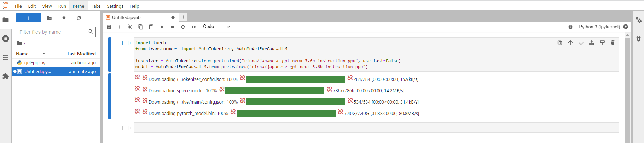This screenshot has width=644, height=143.
Task: Interrupt the kernel with the stop icon
Action: [173, 27]
